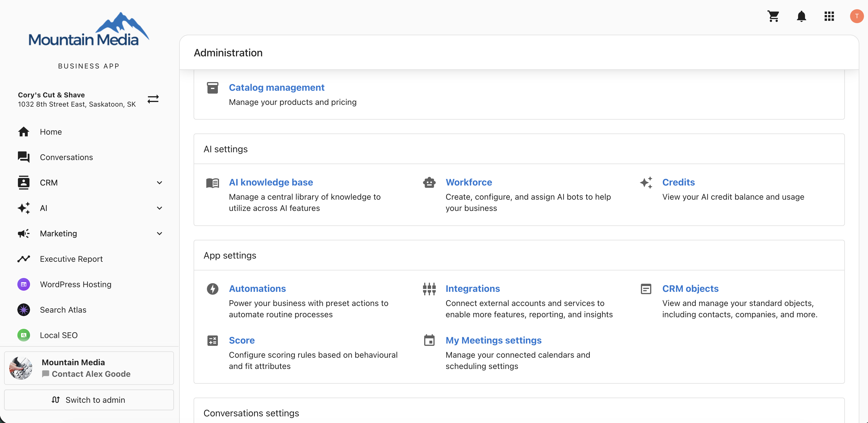Open My Meetings settings link
The width and height of the screenshot is (868, 423).
click(x=493, y=340)
